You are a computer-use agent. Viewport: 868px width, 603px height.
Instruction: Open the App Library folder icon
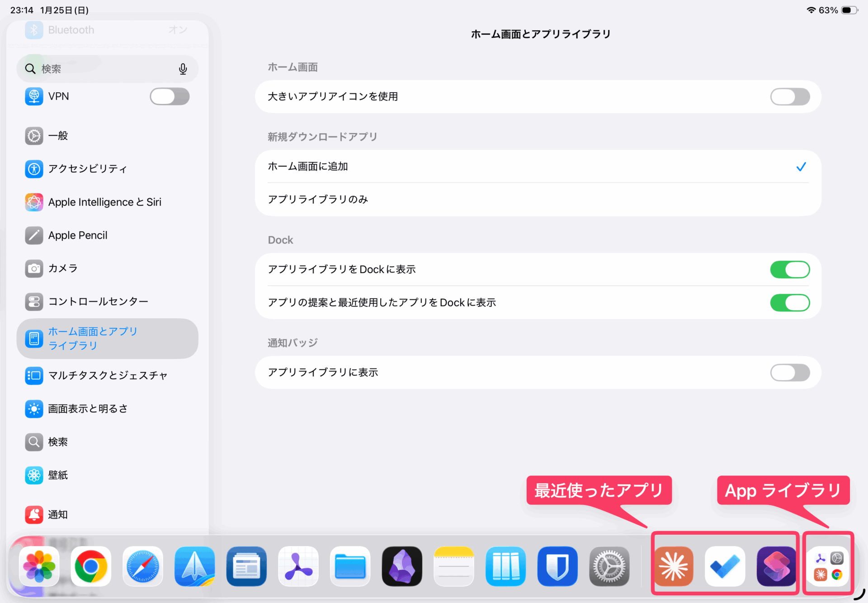pyautogui.click(x=828, y=566)
